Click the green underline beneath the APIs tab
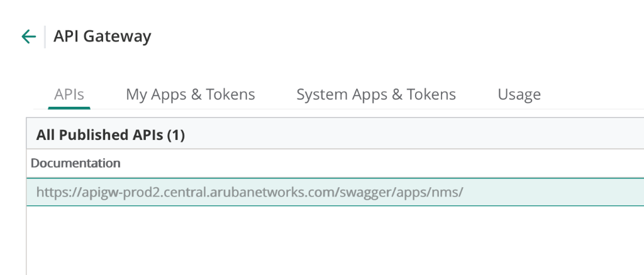 (x=69, y=108)
